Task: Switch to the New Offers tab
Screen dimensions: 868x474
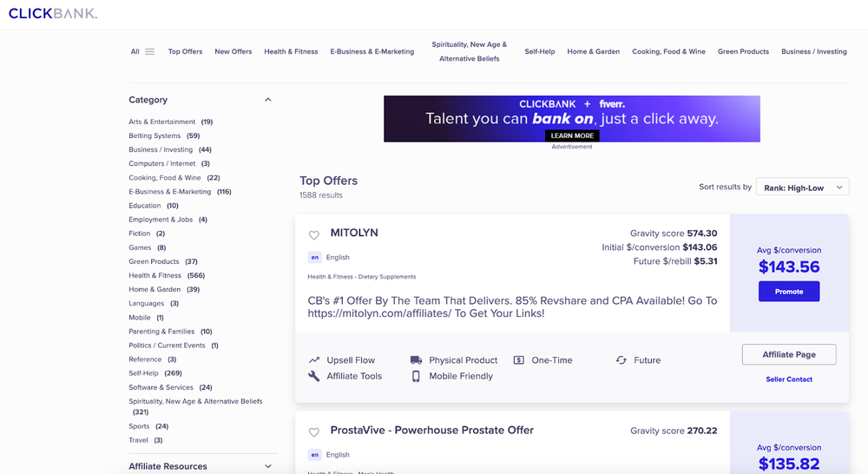Action: tap(233, 51)
